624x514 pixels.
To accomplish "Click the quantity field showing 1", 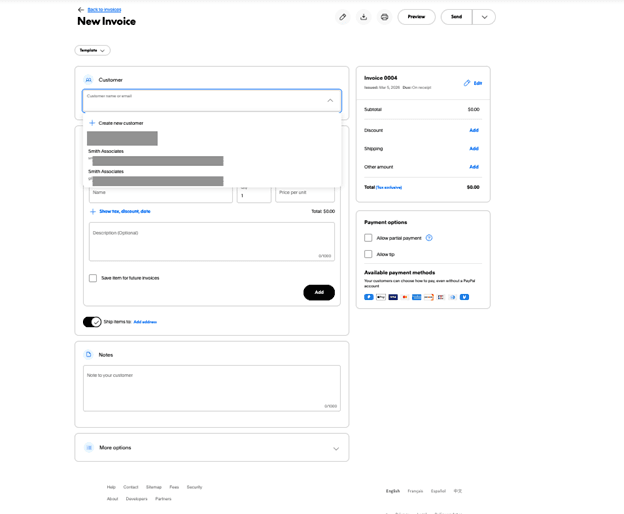I will (x=254, y=194).
